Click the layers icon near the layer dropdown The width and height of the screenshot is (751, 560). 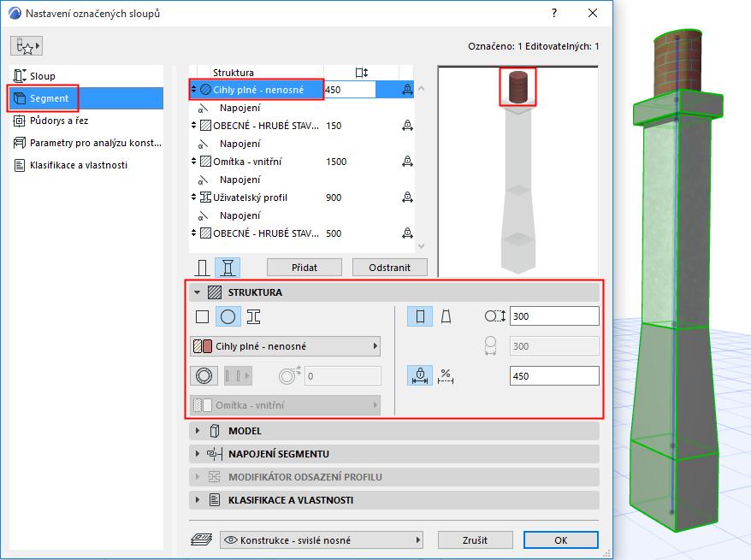(x=200, y=539)
